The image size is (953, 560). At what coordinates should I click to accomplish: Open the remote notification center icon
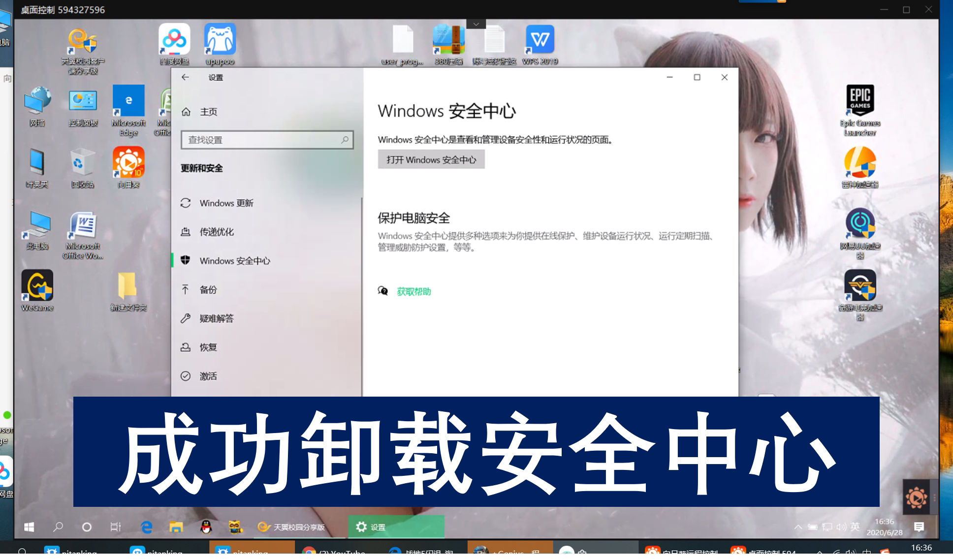tap(919, 527)
